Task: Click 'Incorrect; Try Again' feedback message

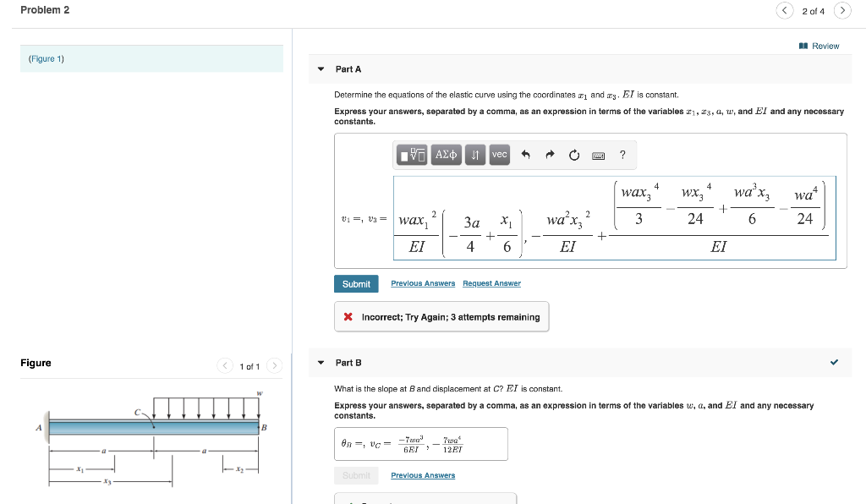Action: click(441, 317)
